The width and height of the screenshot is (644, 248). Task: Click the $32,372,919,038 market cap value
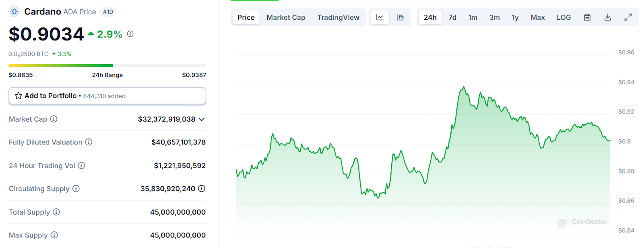(x=167, y=119)
